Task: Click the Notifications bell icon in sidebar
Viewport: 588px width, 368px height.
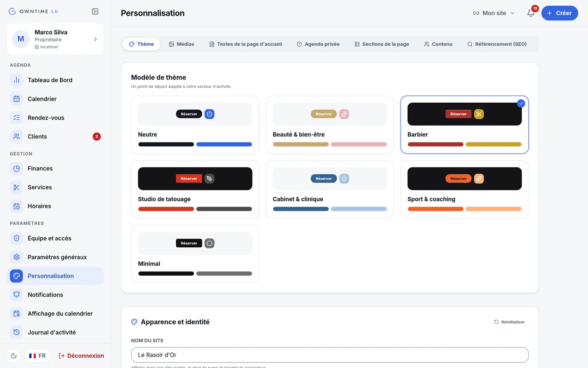Action: 17,295
